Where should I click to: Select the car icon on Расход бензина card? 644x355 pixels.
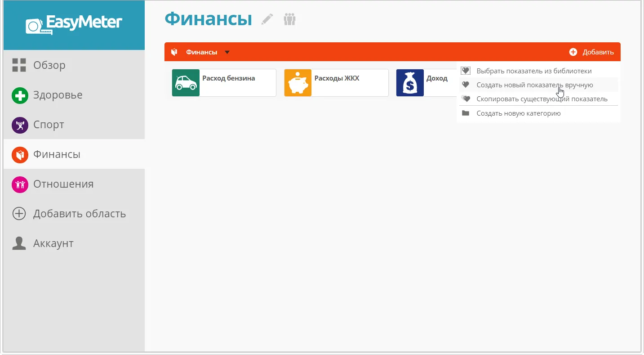(186, 83)
